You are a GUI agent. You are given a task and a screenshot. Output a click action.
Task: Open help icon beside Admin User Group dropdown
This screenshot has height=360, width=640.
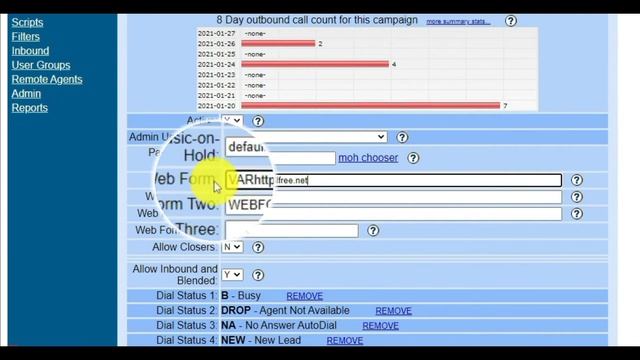pyautogui.click(x=402, y=138)
